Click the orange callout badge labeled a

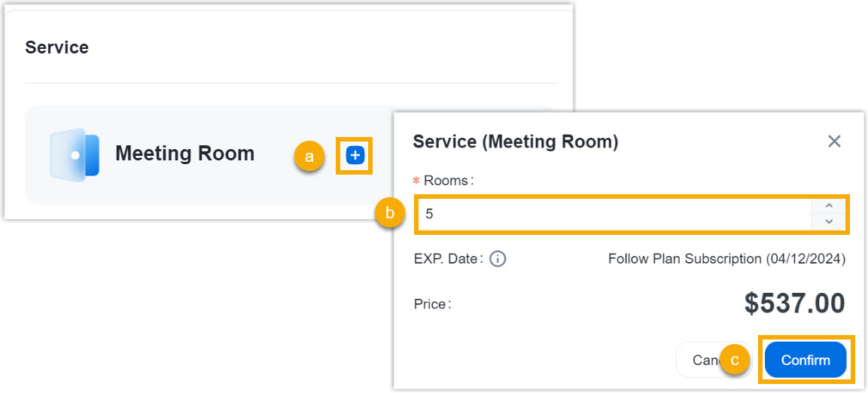tap(309, 157)
